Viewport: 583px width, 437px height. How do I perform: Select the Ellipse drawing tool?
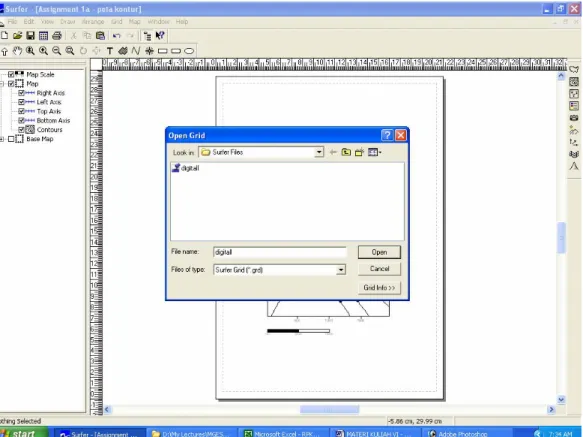(x=189, y=51)
